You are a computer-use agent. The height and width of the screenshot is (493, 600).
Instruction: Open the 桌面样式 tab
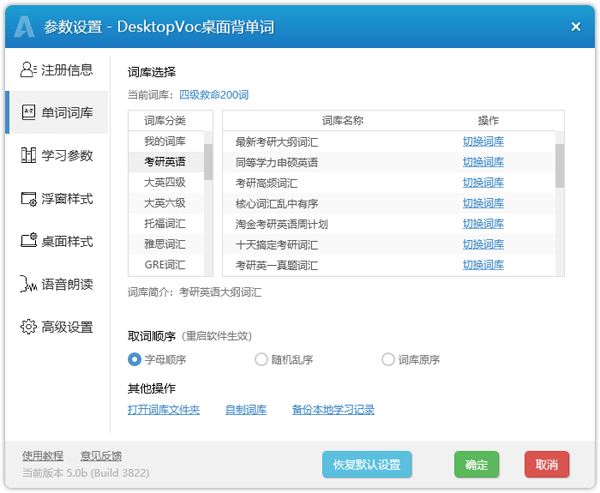pos(57,242)
